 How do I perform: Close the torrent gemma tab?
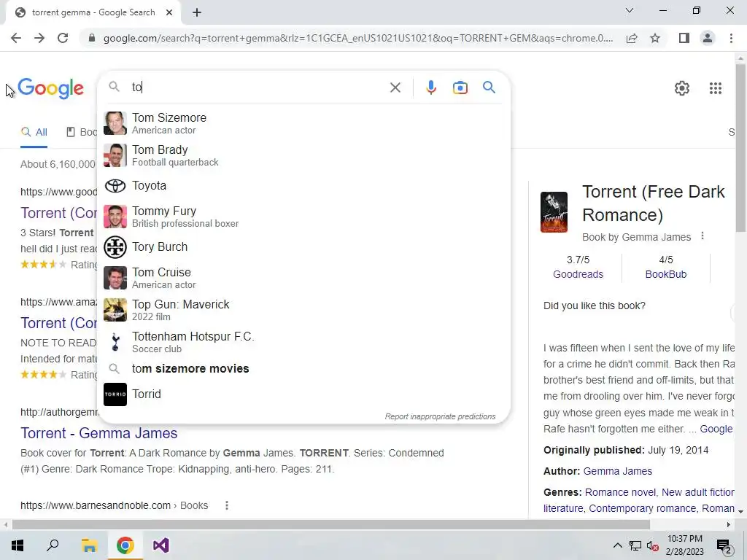[169, 12]
